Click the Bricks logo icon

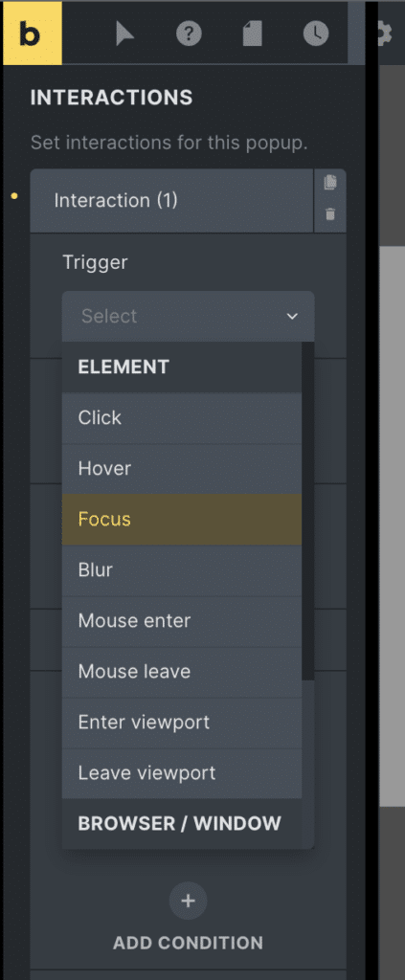click(x=32, y=33)
